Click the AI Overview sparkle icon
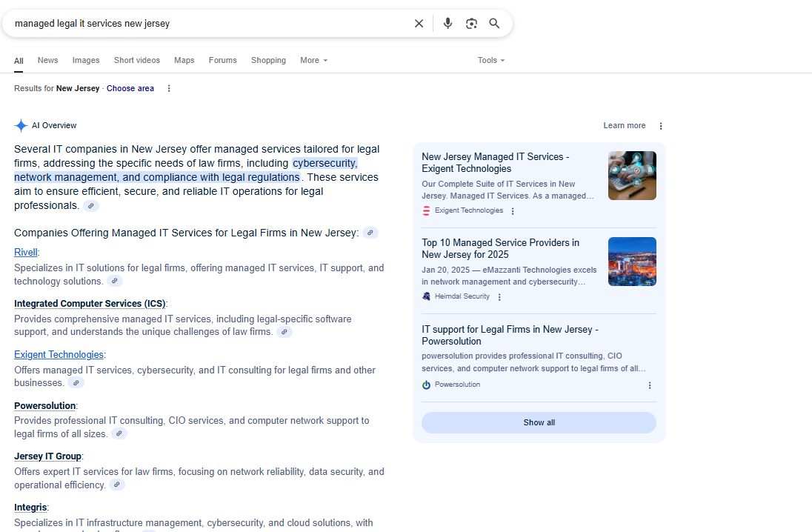 [21, 125]
